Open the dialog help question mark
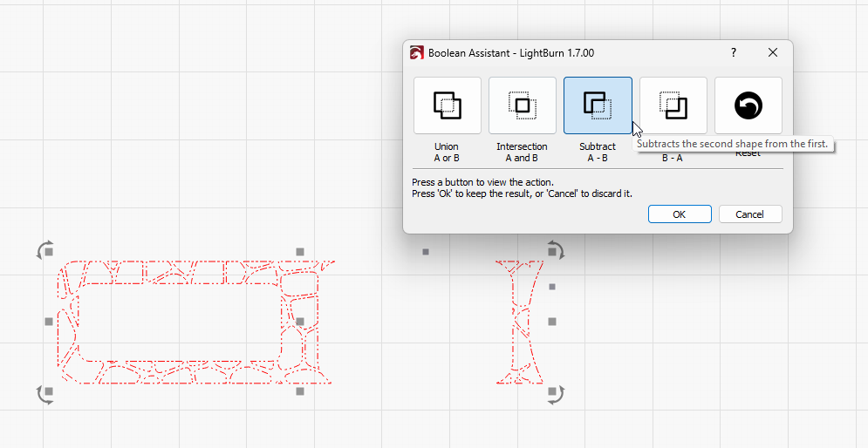The image size is (868, 448). 734,52
